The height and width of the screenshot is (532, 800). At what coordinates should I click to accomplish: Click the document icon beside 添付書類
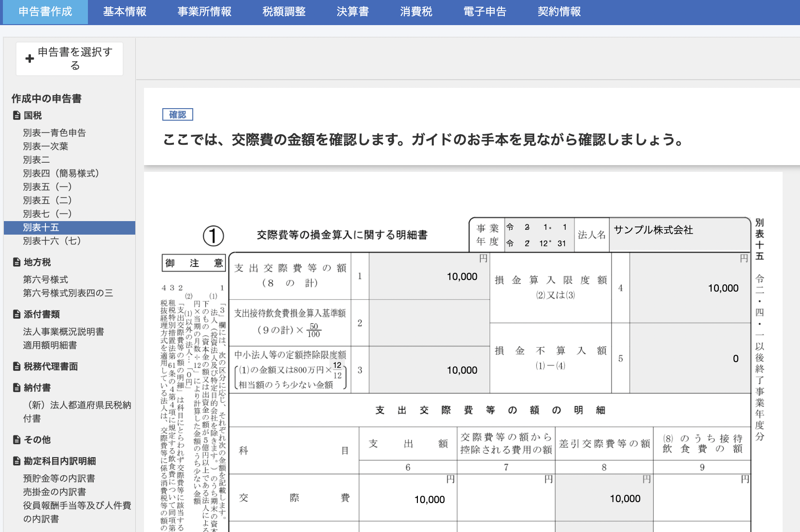(16, 314)
